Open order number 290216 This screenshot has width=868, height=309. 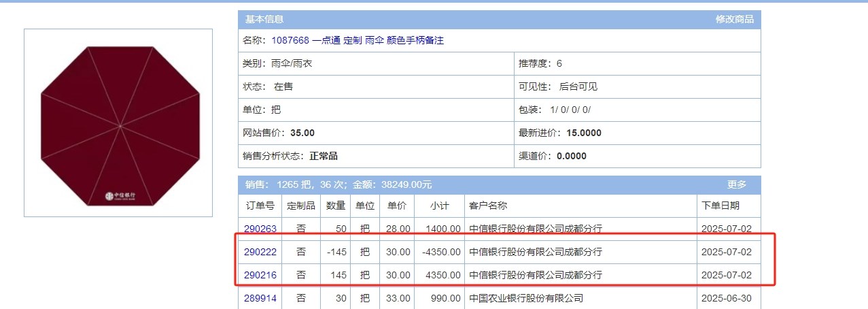pos(260,275)
